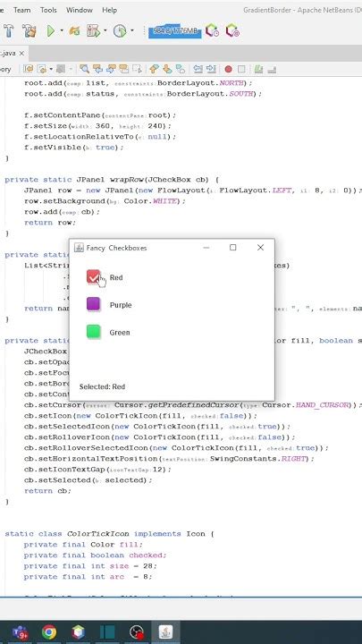Click Clean and Build Project icon
The width and height of the screenshot is (362, 644).
(x=29, y=30)
